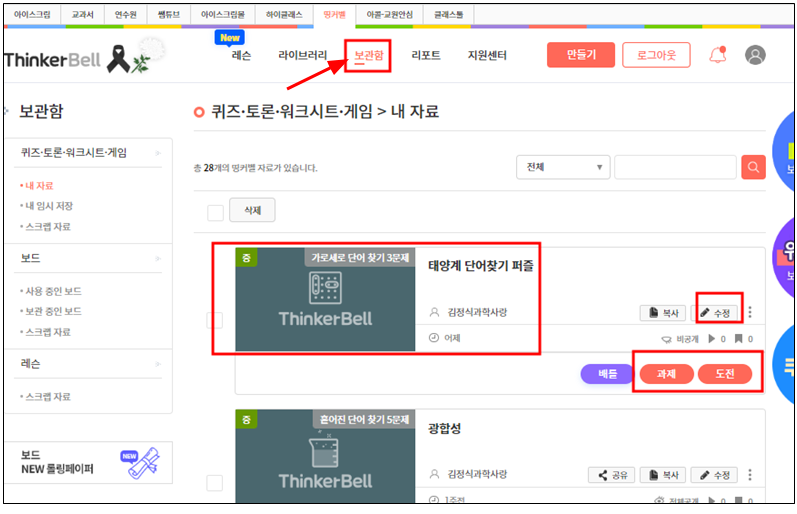797x514 pixels.
Task: Switch to the 연수원 top tab
Action: pos(126,15)
